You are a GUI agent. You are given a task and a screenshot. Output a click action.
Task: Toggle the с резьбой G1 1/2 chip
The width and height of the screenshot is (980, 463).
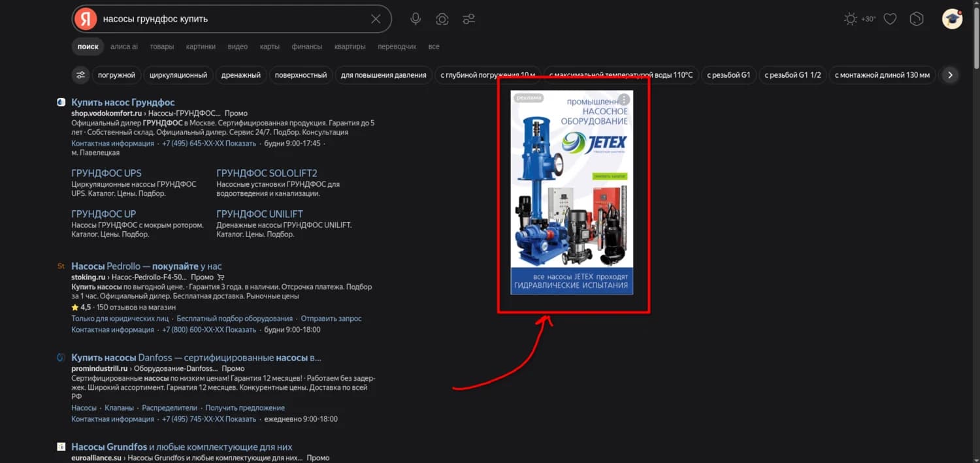(x=792, y=75)
